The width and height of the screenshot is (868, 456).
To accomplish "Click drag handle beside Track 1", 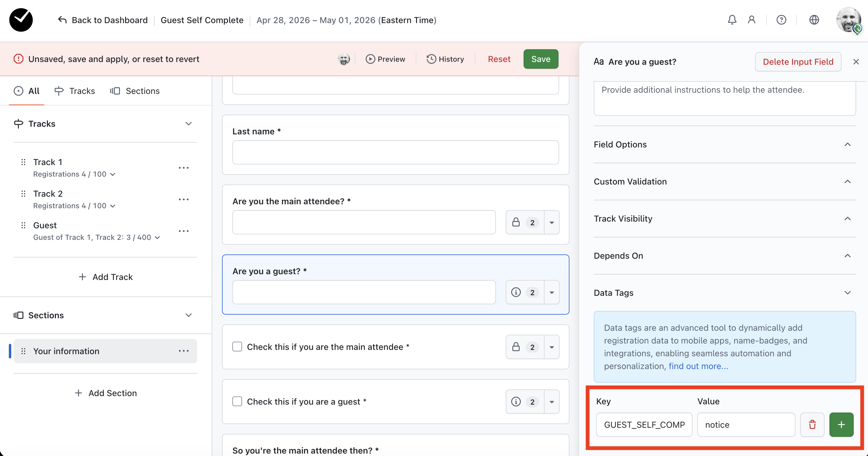I will (x=23, y=162).
